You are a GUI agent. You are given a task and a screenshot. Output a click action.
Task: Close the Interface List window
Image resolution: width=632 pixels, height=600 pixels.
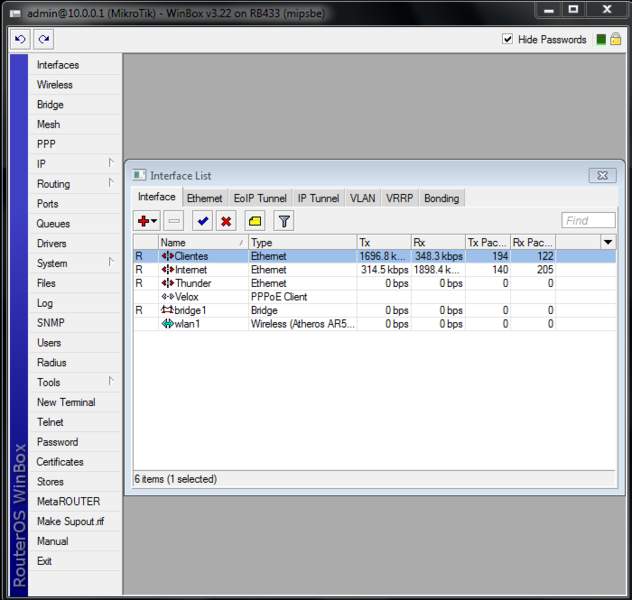point(602,175)
